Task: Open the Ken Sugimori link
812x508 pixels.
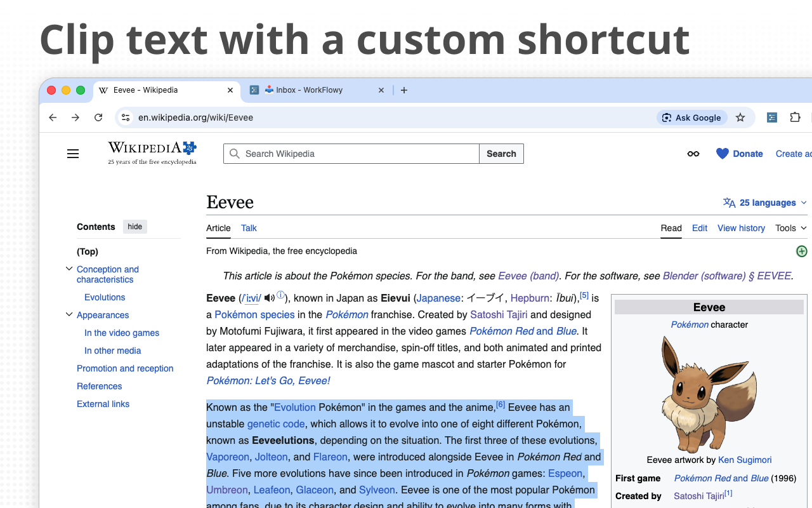Action: pos(745,460)
